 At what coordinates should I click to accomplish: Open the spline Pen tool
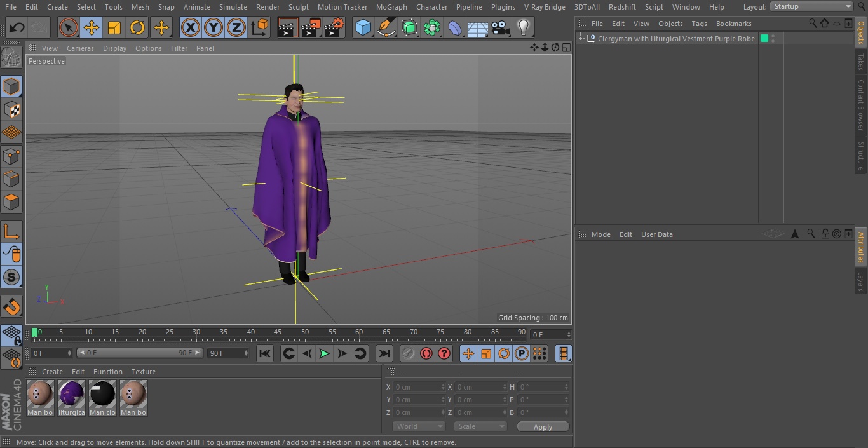point(386,27)
